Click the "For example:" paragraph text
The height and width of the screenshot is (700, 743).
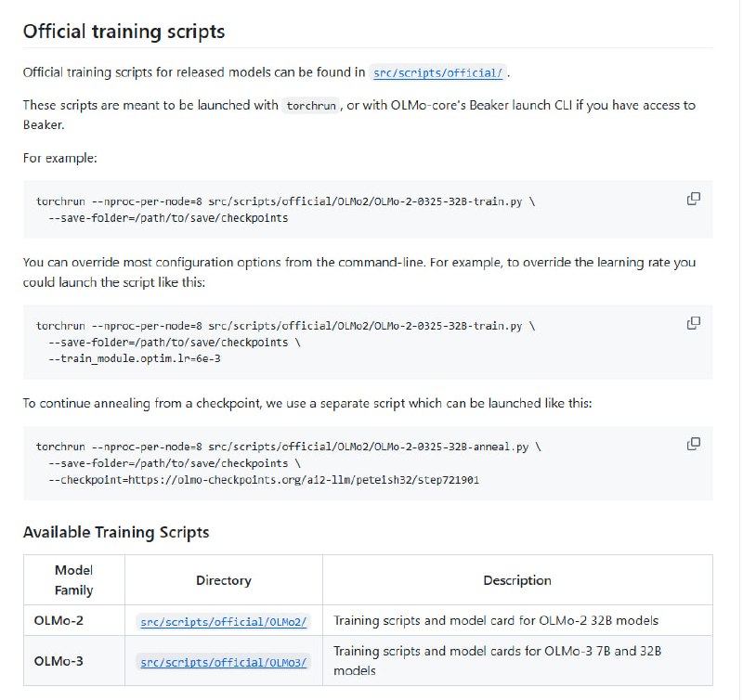pyautogui.click(x=60, y=158)
